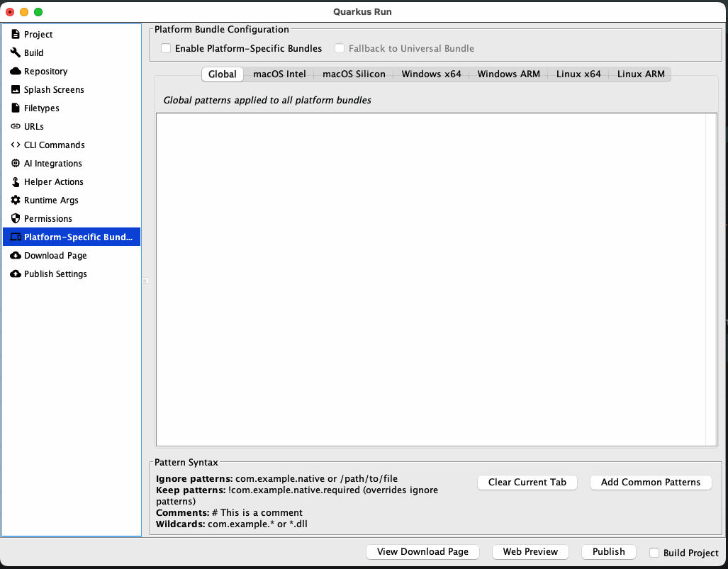Go to Splash Screens section label

[x=54, y=89]
